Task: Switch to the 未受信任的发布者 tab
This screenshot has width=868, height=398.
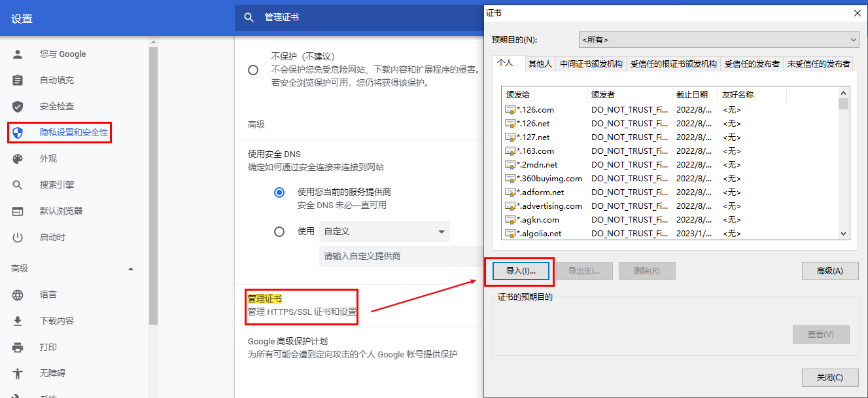Action: [819, 64]
